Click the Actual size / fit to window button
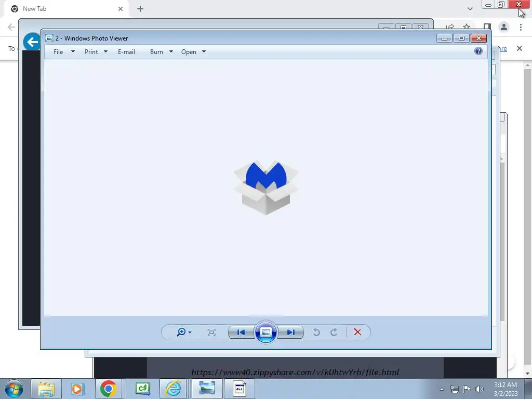 tap(211, 332)
